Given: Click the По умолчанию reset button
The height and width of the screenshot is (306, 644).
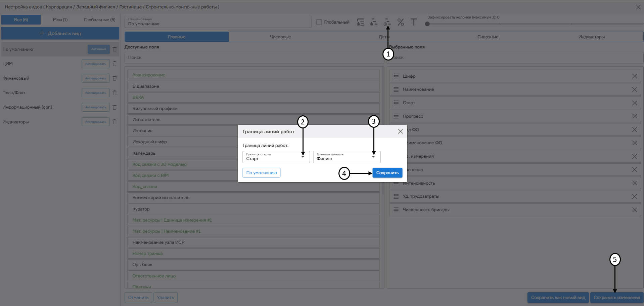Looking at the screenshot, I should (x=261, y=173).
